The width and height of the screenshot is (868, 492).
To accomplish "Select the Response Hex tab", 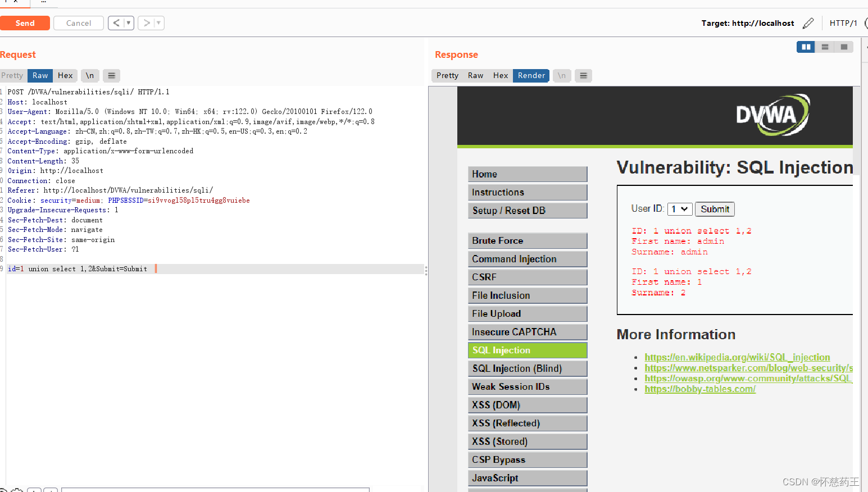I will pos(501,75).
